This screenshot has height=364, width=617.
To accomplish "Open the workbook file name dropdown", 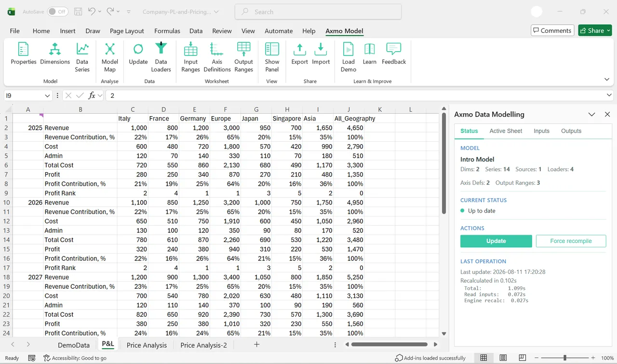I will coord(216,12).
